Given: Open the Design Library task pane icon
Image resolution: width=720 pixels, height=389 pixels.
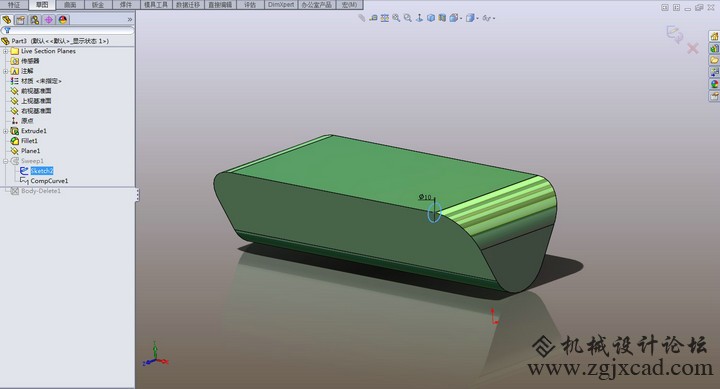Looking at the screenshot, I should click(x=714, y=48).
